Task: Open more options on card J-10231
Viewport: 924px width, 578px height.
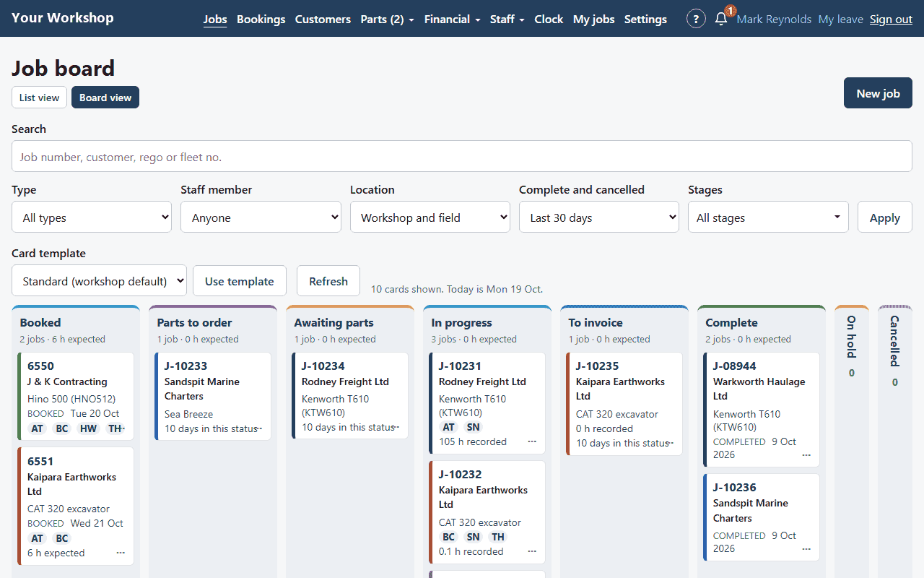Action: point(532,441)
